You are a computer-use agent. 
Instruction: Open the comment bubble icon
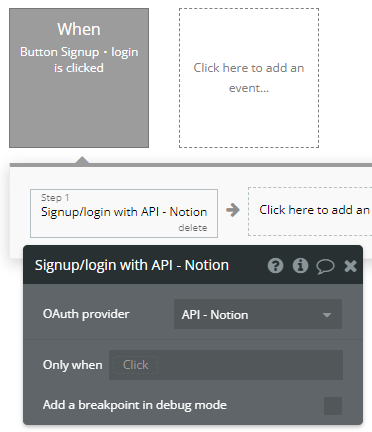[x=325, y=266]
